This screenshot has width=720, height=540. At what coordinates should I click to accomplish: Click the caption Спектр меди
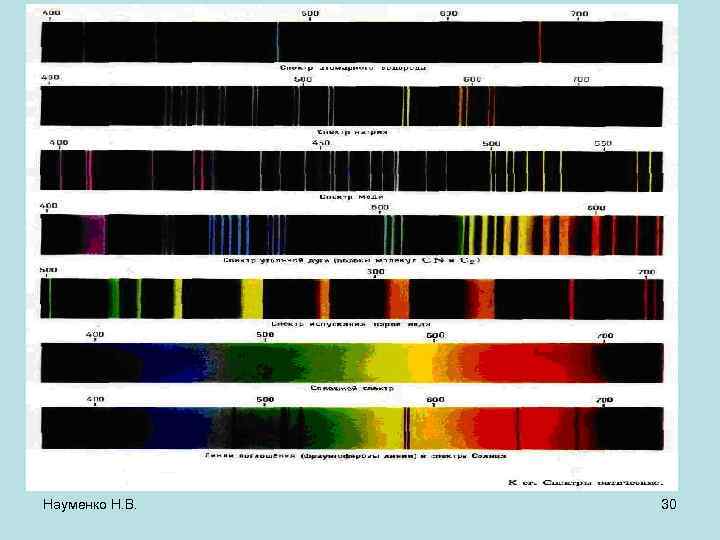(x=352, y=197)
